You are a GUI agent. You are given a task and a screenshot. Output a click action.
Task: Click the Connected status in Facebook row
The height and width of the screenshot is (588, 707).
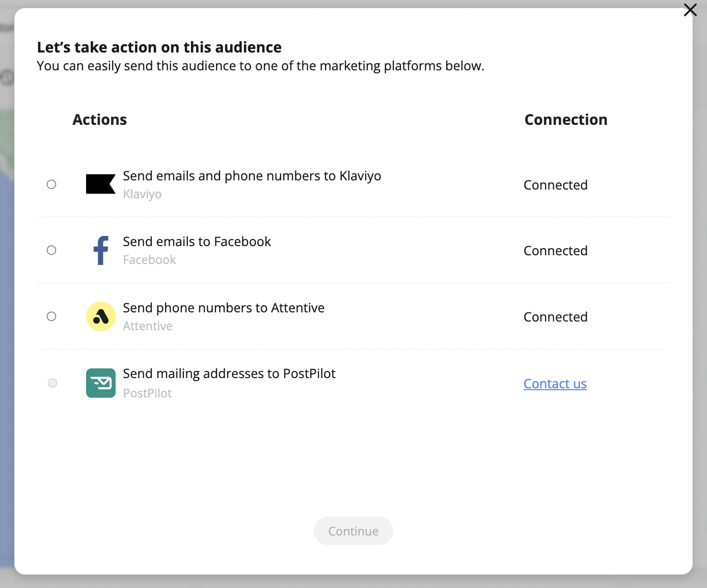pos(556,251)
